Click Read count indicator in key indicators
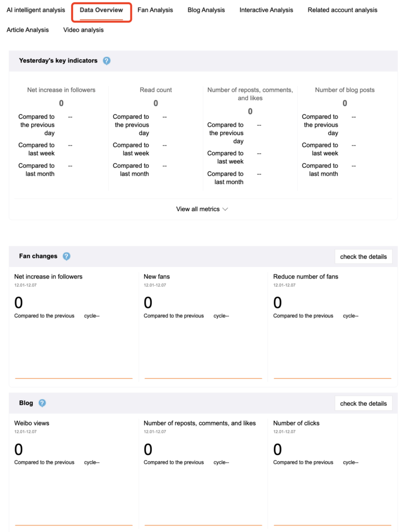The image size is (402, 532). (x=156, y=90)
